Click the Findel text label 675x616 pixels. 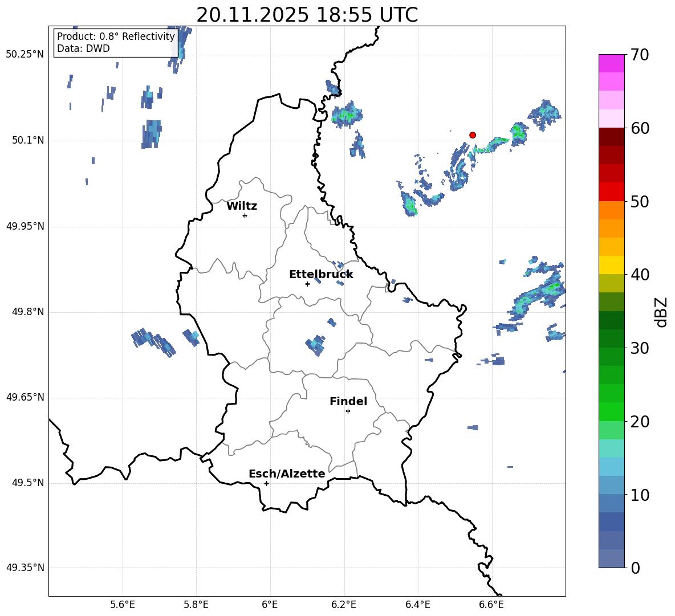tap(348, 401)
